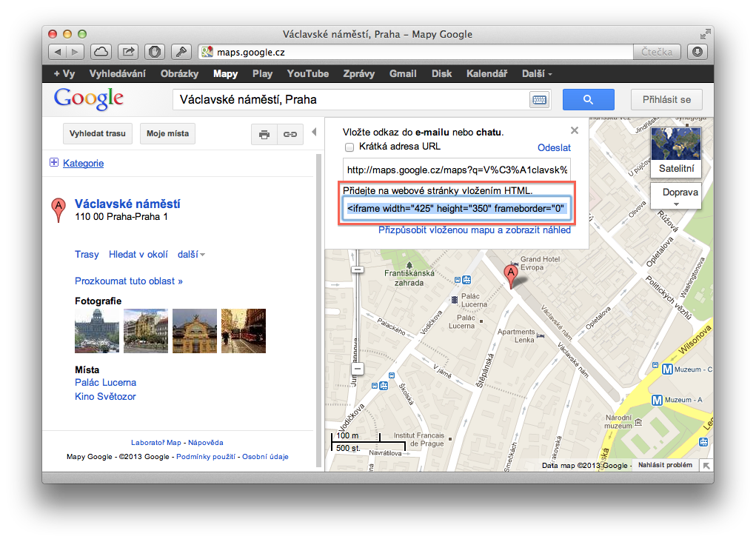Click the link/share chain icon
The width and height of the screenshot is (756, 542).
tap(290, 135)
